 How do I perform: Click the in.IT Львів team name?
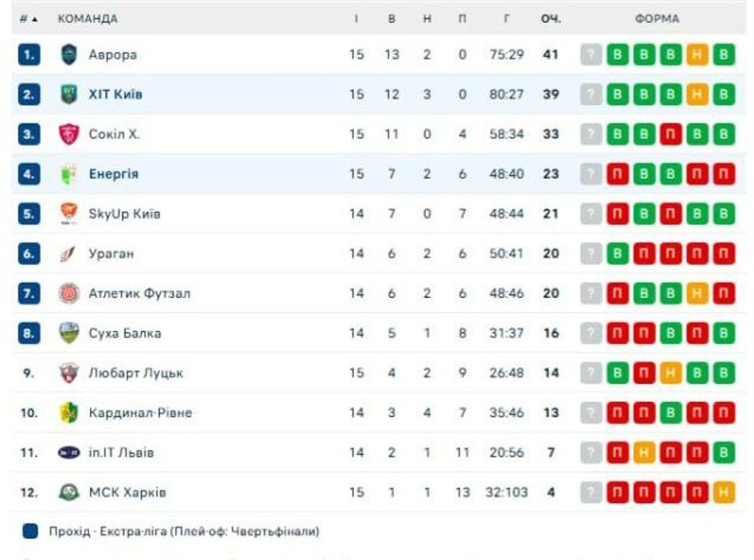[121, 453]
